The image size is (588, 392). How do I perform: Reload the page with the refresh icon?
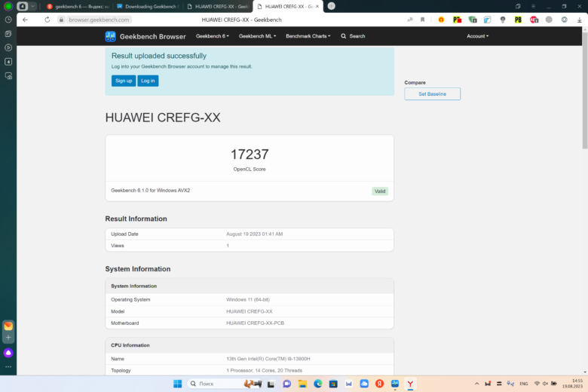(47, 20)
